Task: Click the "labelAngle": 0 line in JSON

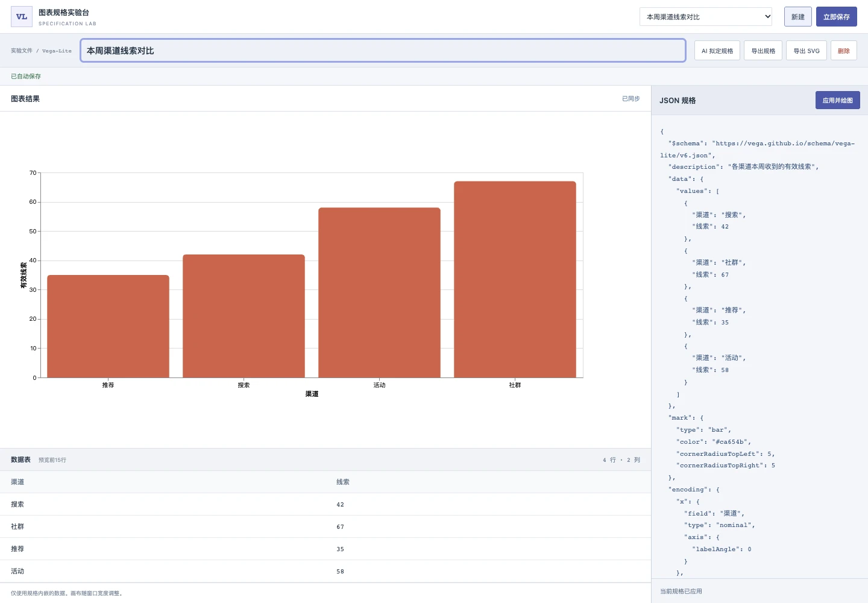Action: (722, 549)
